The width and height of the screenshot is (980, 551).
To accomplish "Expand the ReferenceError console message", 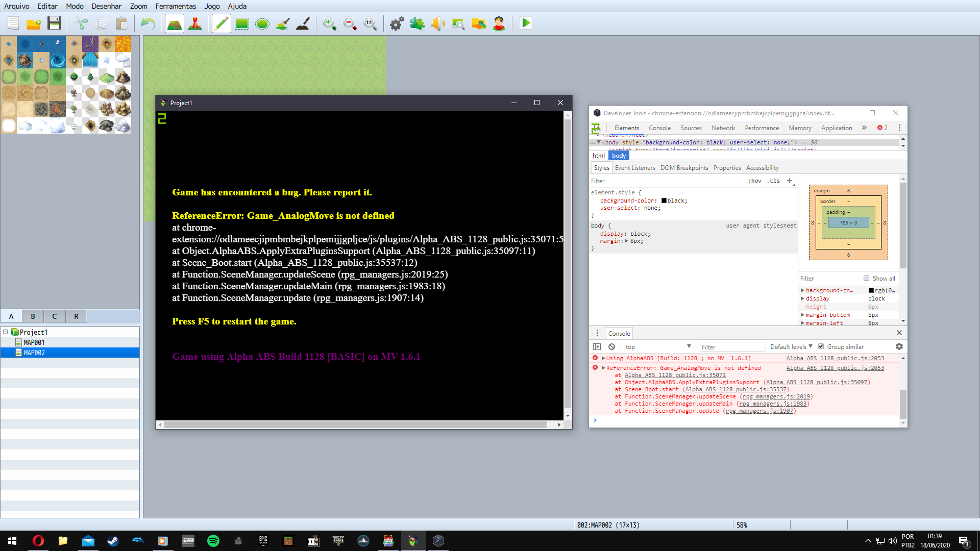I will point(603,368).
